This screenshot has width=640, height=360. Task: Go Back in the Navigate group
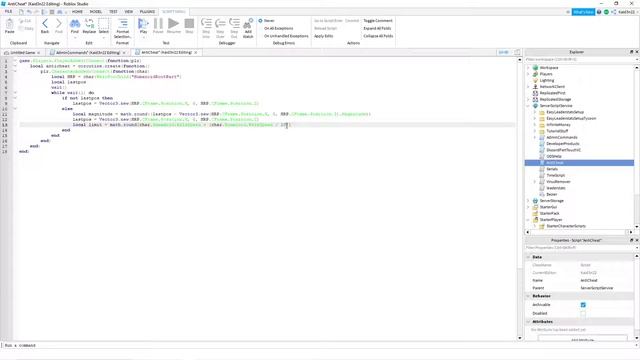tap(45, 25)
